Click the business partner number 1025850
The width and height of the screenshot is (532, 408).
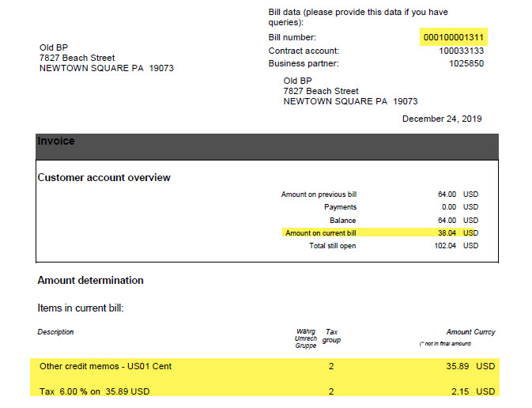coord(467,63)
